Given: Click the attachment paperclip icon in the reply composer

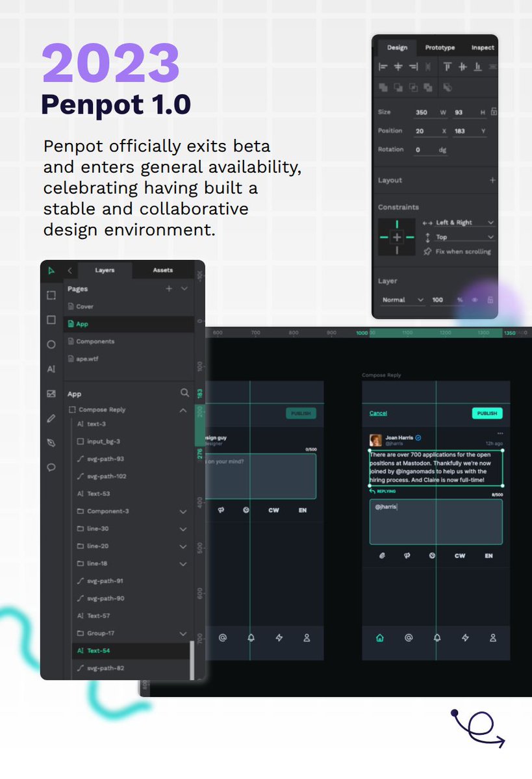Looking at the screenshot, I should pos(381,556).
